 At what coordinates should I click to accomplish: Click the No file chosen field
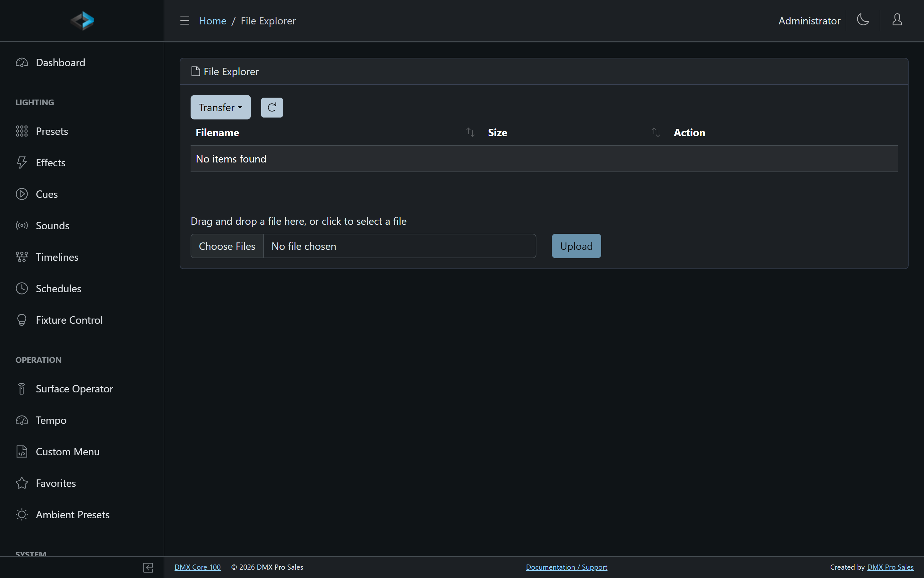[x=399, y=246]
